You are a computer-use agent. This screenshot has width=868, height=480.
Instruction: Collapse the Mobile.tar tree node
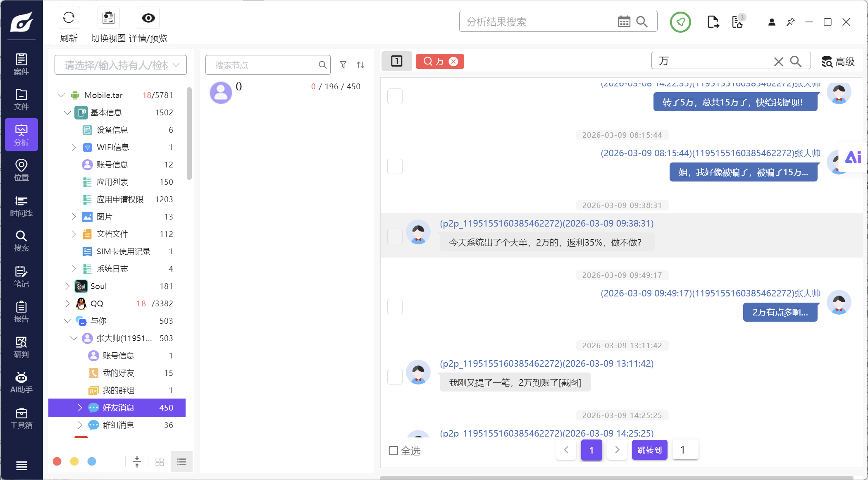pyautogui.click(x=61, y=95)
